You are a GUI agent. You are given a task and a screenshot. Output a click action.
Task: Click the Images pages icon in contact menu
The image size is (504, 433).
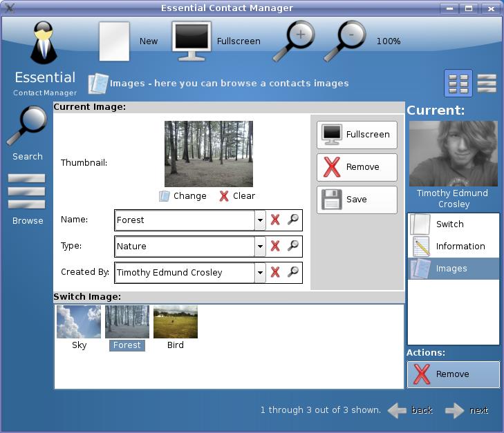point(420,269)
